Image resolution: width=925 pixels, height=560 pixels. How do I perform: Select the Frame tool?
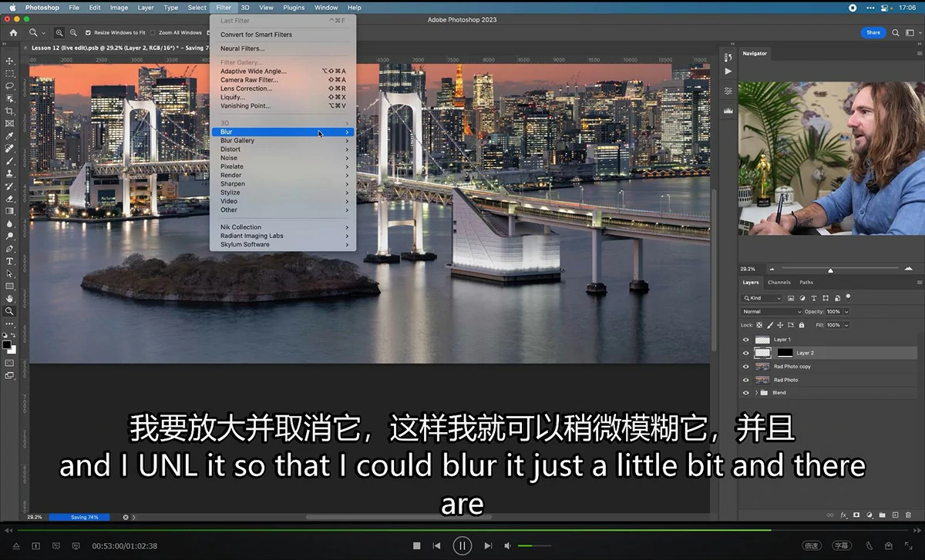[9, 123]
